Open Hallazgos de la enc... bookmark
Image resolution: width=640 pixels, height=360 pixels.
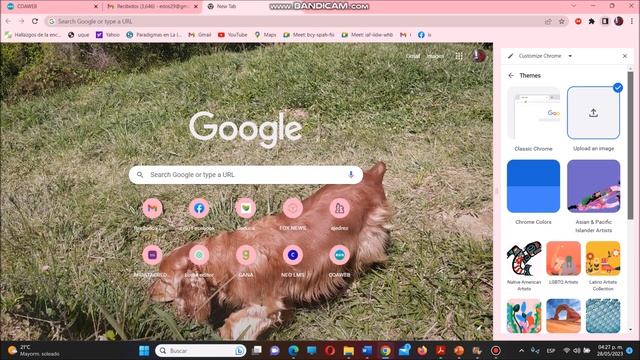tap(33, 35)
